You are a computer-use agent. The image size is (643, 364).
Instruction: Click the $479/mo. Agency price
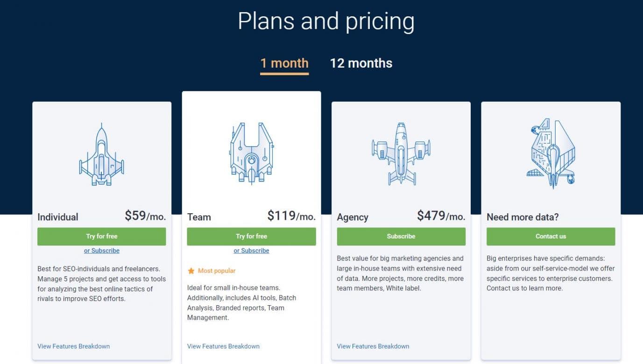tap(441, 216)
